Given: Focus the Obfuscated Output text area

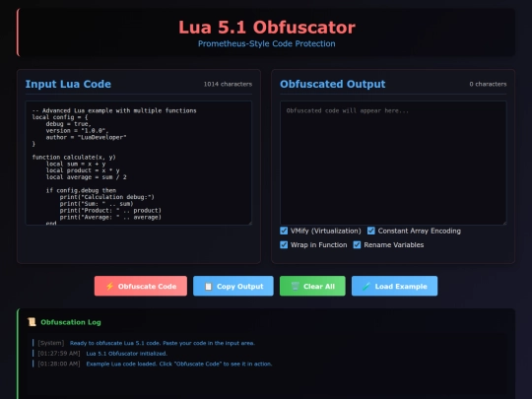Looking at the screenshot, I should click(x=393, y=163).
